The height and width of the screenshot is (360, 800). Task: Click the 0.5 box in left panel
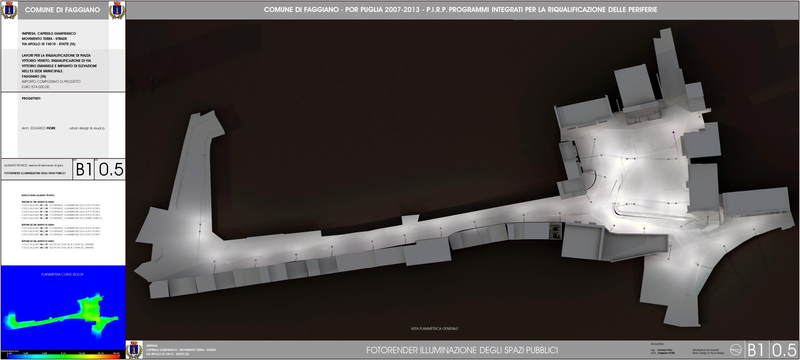tap(111, 169)
